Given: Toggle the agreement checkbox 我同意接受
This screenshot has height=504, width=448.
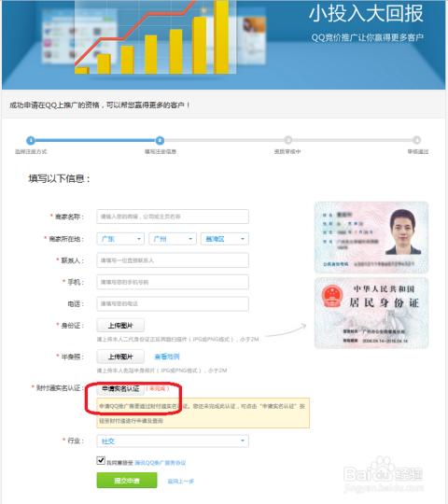Looking at the screenshot, I should point(101,461).
